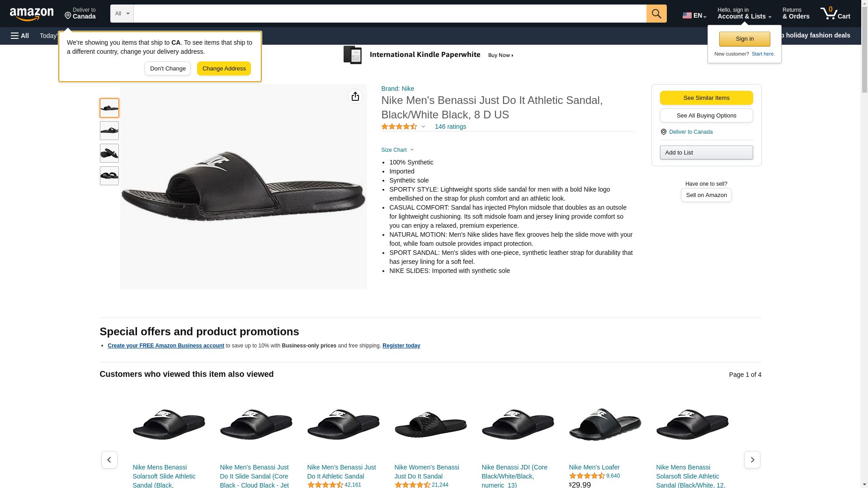The height and width of the screenshot is (488, 868).
Task: Expand the Size Chart dropdown
Action: [397, 150]
